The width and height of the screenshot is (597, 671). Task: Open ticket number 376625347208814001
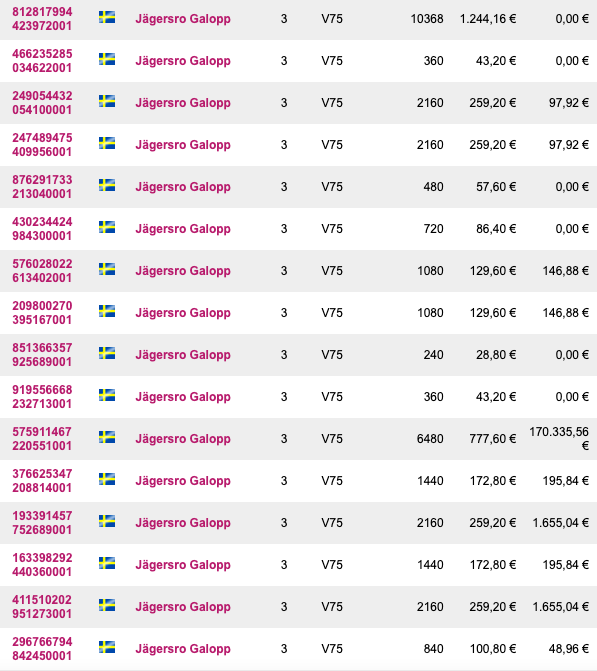(x=42, y=481)
